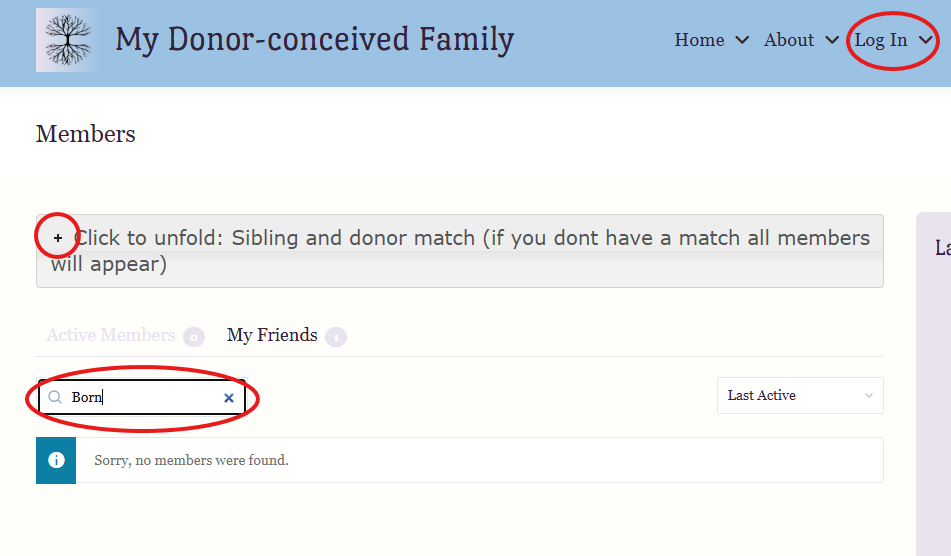Select the About menu item
The image size is (951, 556).
789,40
